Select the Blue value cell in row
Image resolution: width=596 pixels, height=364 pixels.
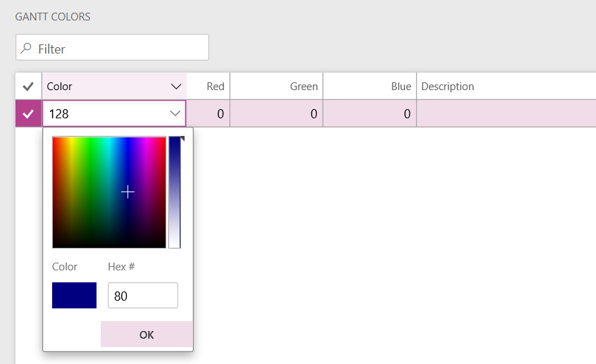click(x=370, y=113)
